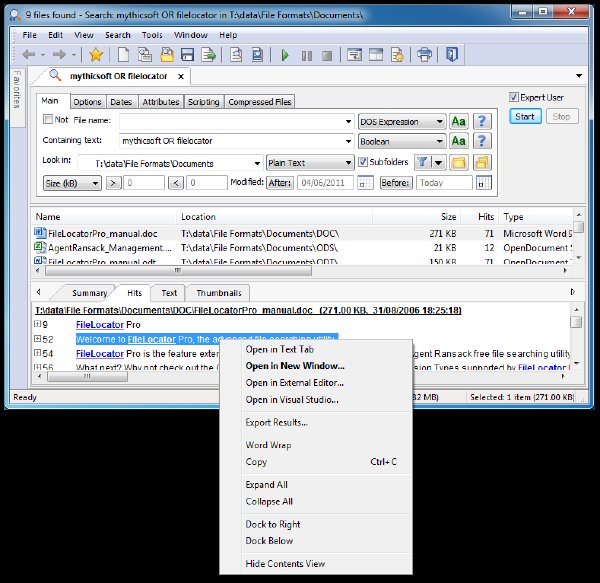Screen dimensions: 600x583
Task: Open help for File name field
Action: click(482, 122)
